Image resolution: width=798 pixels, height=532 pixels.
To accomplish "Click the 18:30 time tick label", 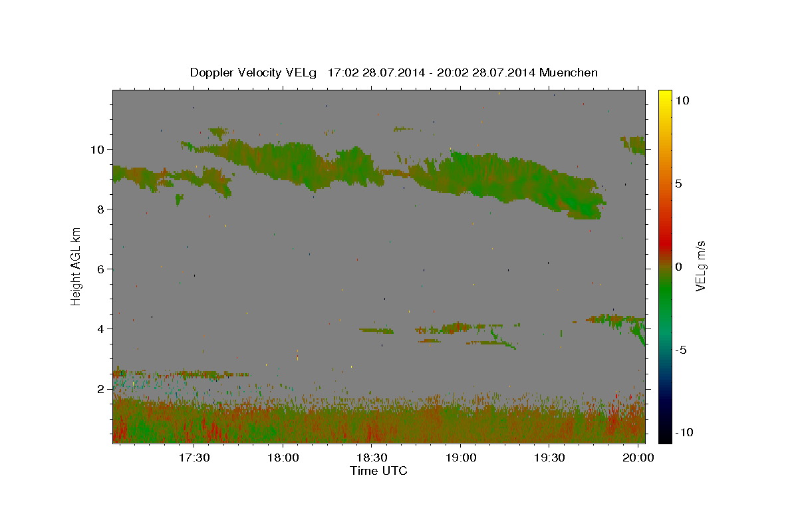I will (x=372, y=458).
